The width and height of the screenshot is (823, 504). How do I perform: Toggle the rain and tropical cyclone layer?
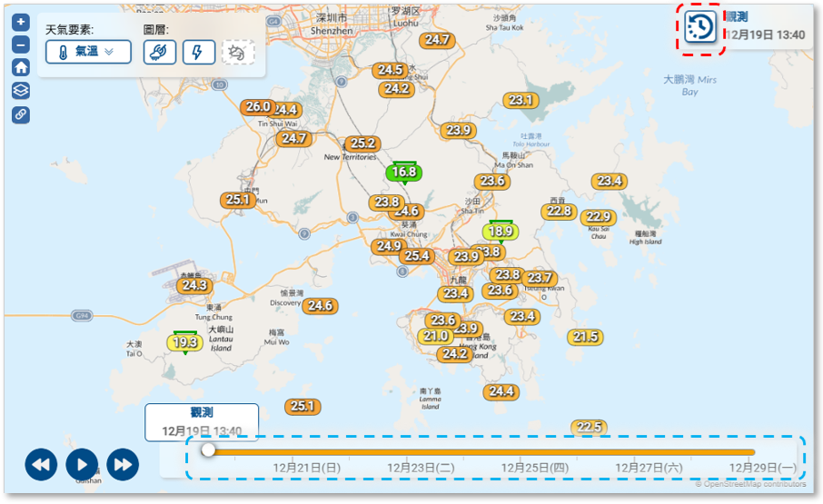(x=160, y=52)
